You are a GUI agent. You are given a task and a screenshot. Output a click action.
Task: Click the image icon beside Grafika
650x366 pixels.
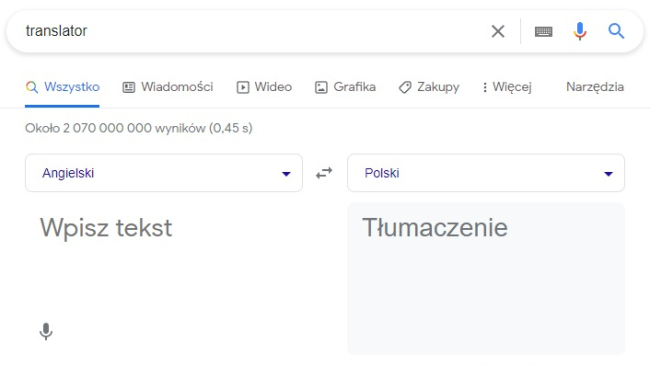click(x=321, y=87)
